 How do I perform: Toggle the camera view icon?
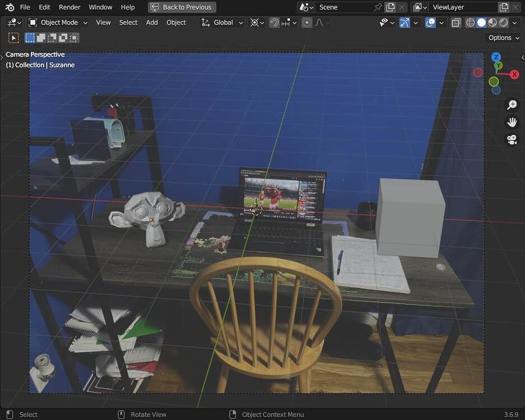tap(512, 139)
